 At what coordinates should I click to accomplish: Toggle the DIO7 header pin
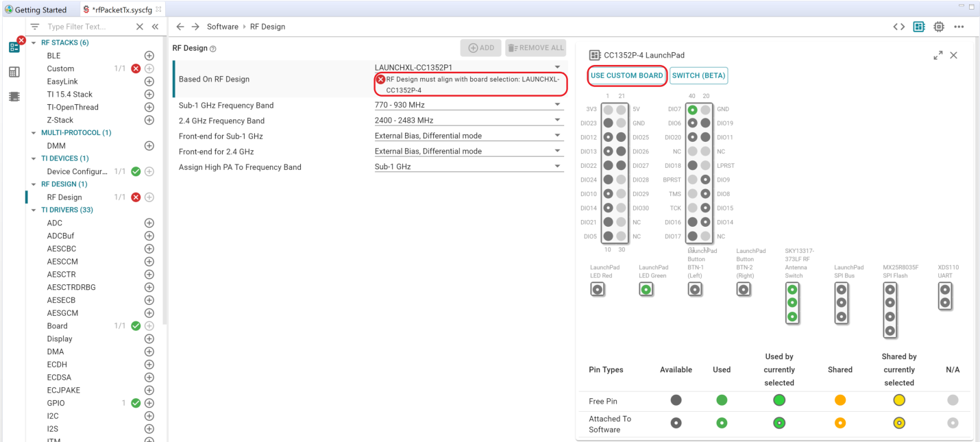692,110
